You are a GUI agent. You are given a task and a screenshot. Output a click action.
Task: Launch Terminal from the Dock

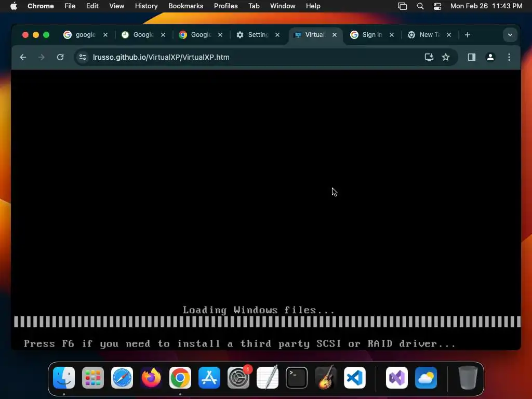coord(297,378)
